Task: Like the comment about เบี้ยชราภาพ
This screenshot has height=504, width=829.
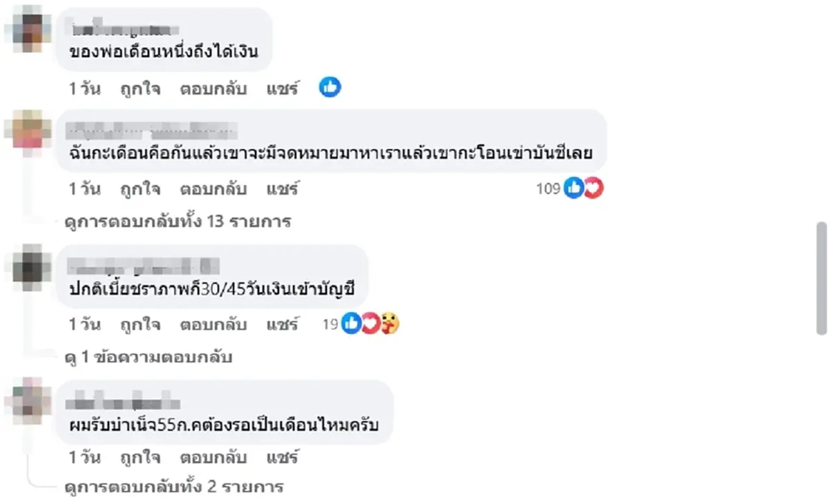Action: (x=137, y=323)
